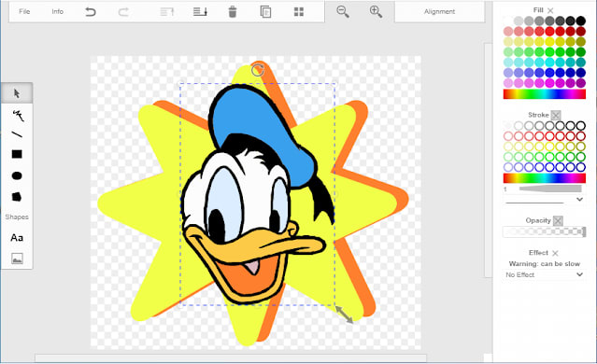Screen dimensions: 597x364
Task: Clear effect with the Effect X
Action: click(x=555, y=253)
